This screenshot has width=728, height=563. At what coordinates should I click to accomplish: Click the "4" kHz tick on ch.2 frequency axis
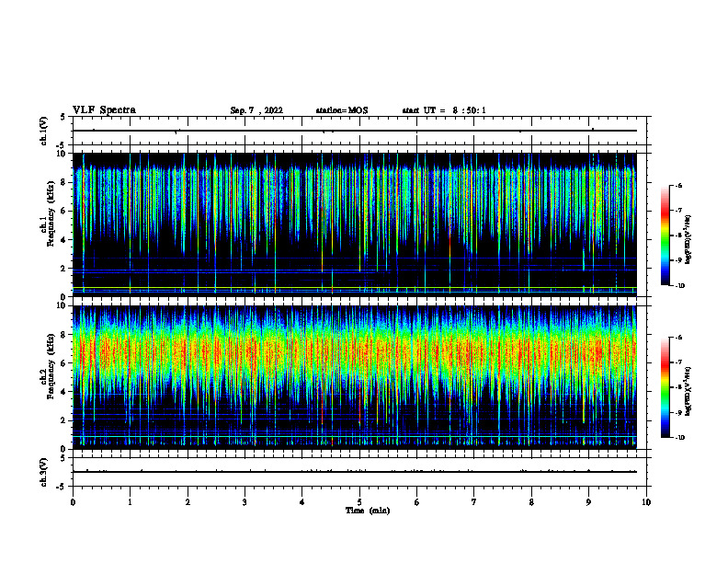pyautogui.click(x=64, y=392)
